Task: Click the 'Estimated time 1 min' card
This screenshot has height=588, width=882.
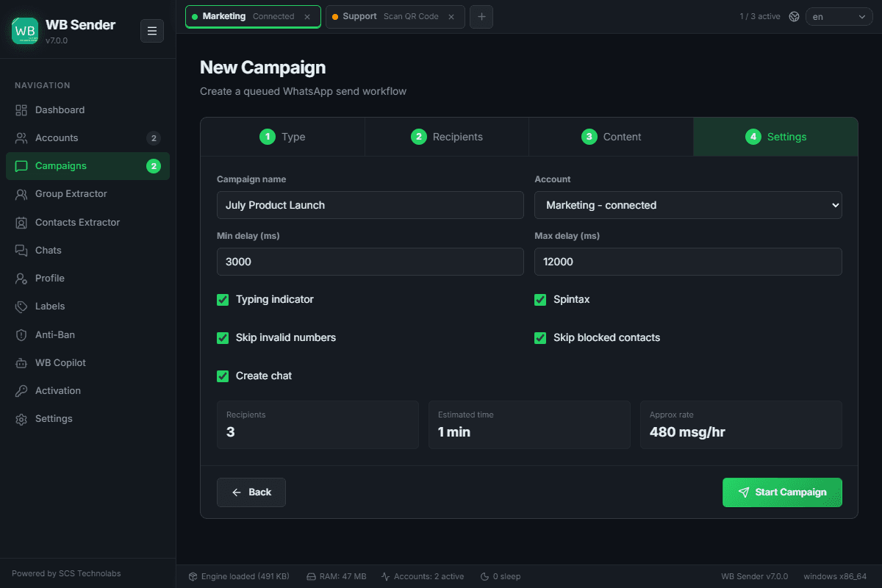Action: 529,425
